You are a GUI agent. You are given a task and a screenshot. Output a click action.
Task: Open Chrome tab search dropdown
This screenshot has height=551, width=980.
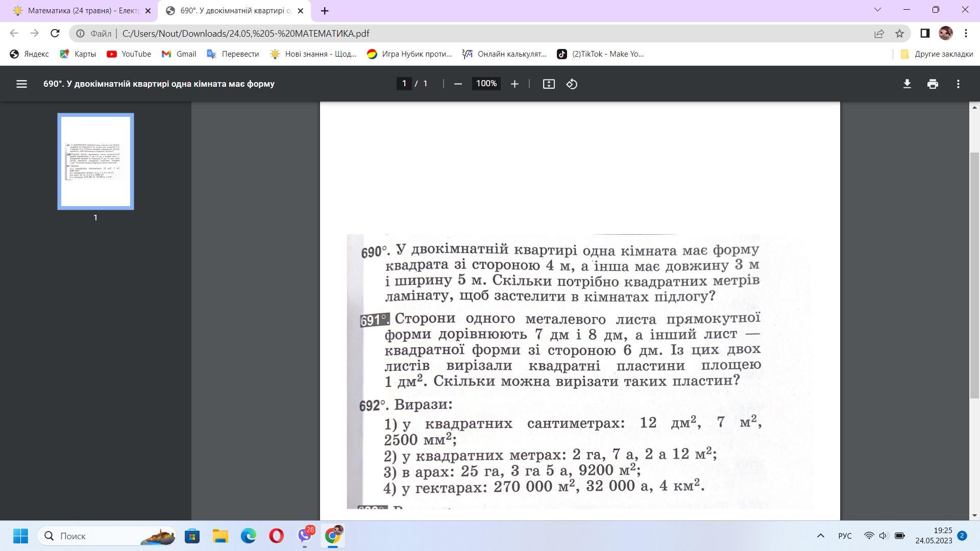[x=877, y=10]
